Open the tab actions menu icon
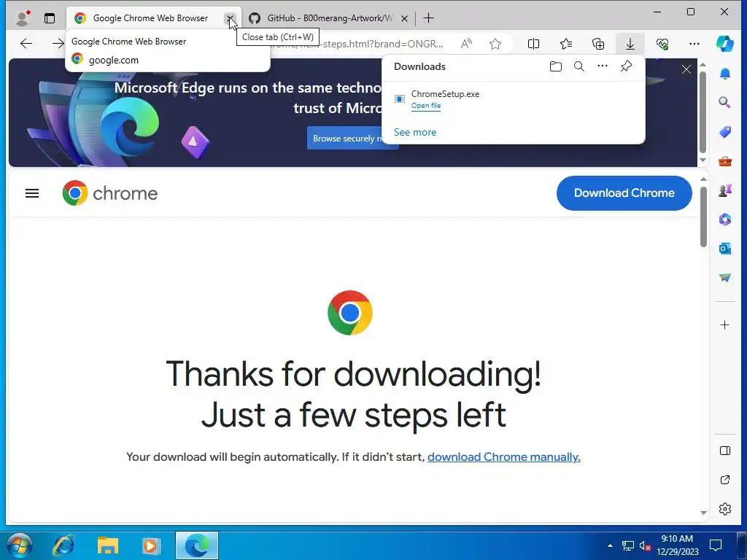This screenshot has height=560, width=747. [50, 18]
